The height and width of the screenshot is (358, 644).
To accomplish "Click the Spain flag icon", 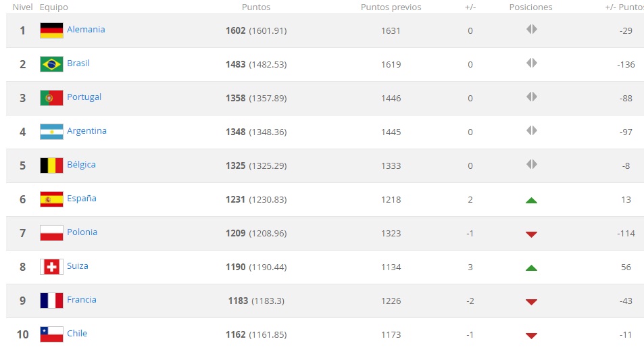I will 51,199.
